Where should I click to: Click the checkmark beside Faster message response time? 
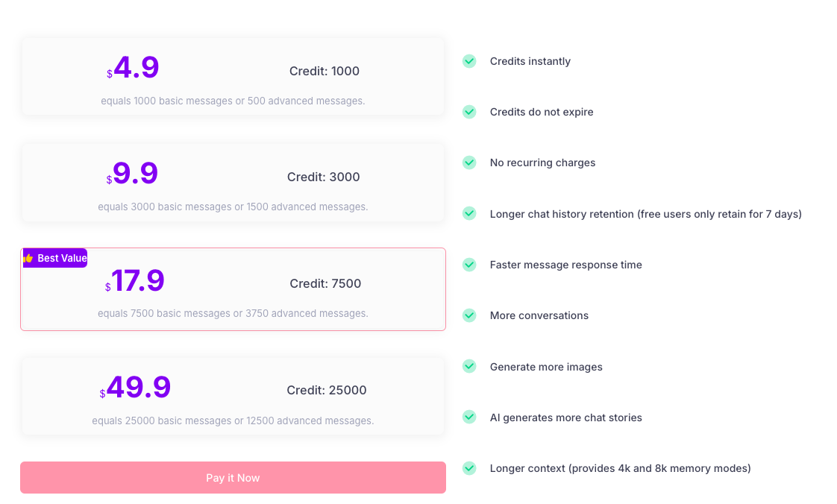pyautogui.click(x=469, y=265)
